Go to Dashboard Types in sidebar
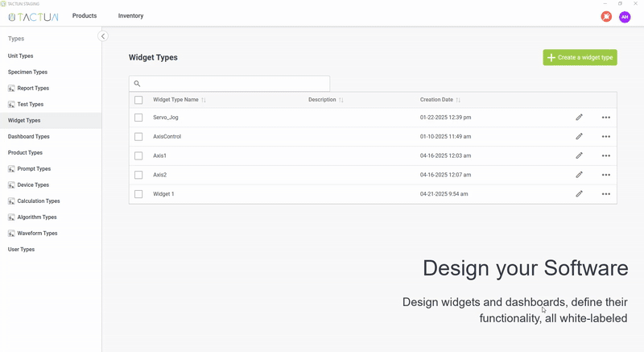The height and width of the screenshot is (352, 644). (x=29, y=137)
